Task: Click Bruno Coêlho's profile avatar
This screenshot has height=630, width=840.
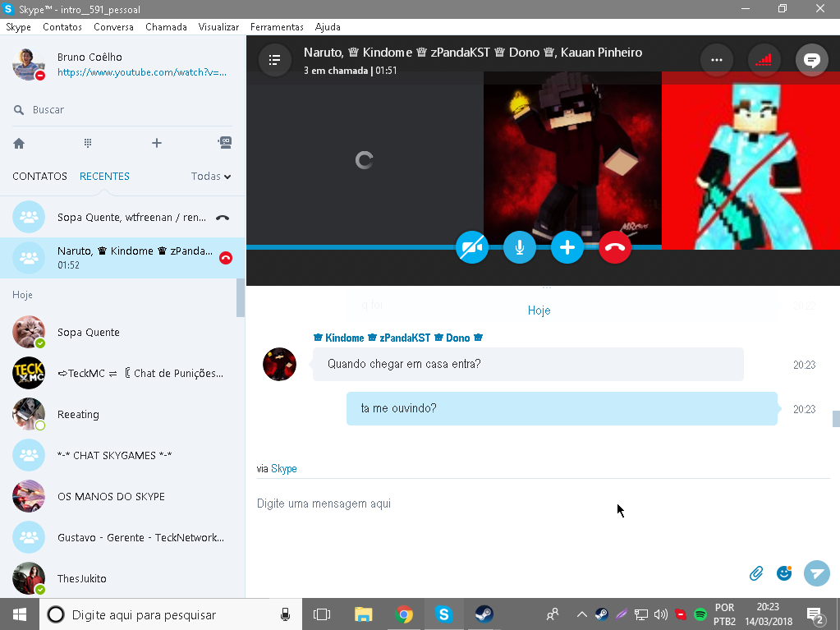Action: 28,64
